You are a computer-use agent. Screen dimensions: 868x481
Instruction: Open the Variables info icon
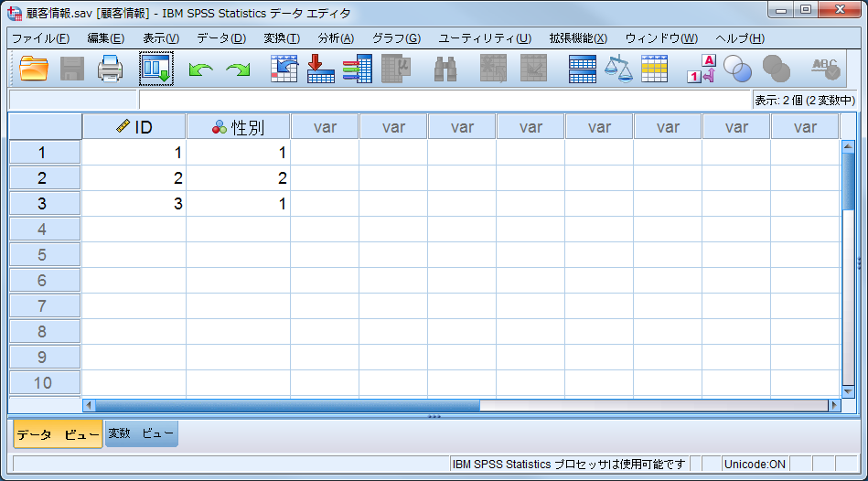click(x=358, y=69)
